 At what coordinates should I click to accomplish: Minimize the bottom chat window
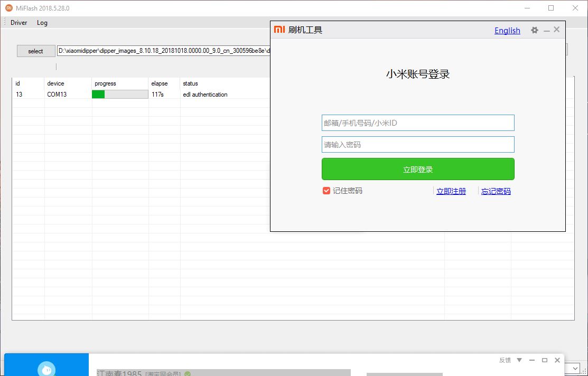pos(532,360)
